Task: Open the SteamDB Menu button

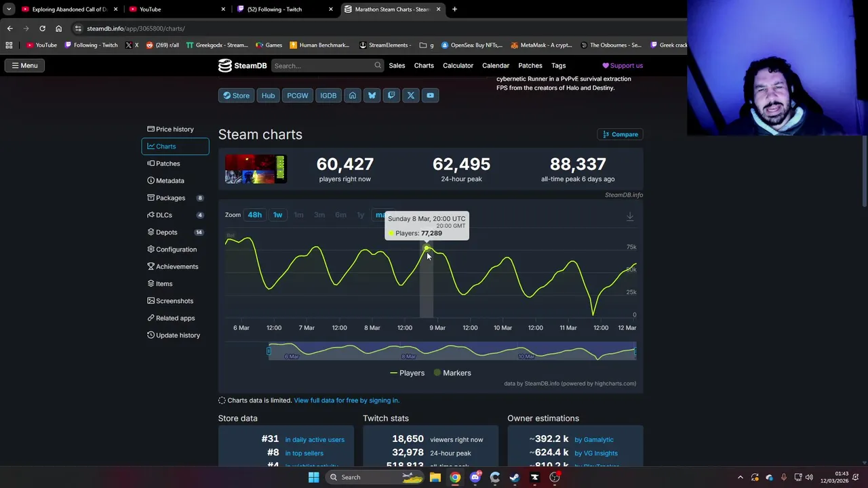Action: tap(24, 66)
